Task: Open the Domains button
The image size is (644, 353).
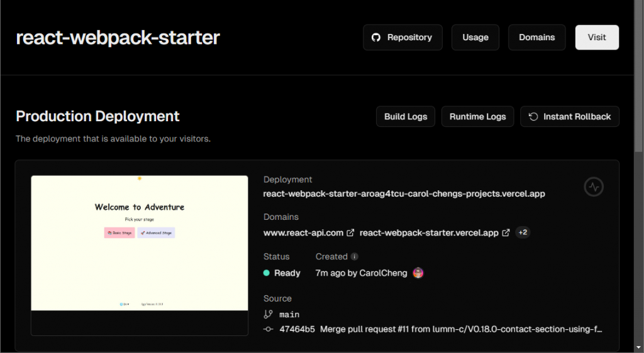Action: (x=537, y=37)
